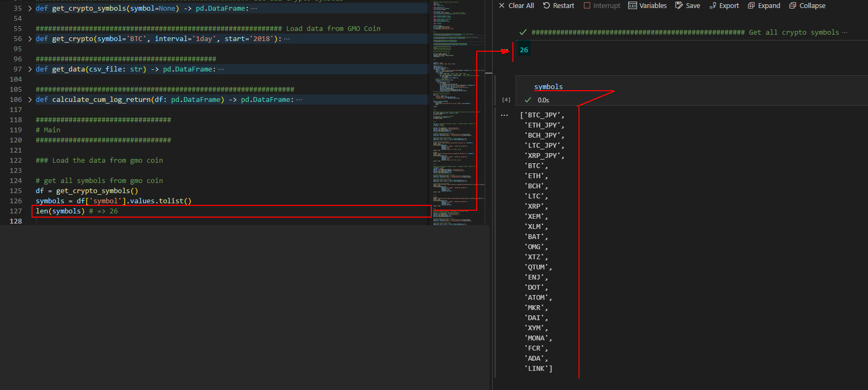Image resolution: width=868 pixels, height=390 pixels.
Task: Click the Export icon
Action: point(713,5)
